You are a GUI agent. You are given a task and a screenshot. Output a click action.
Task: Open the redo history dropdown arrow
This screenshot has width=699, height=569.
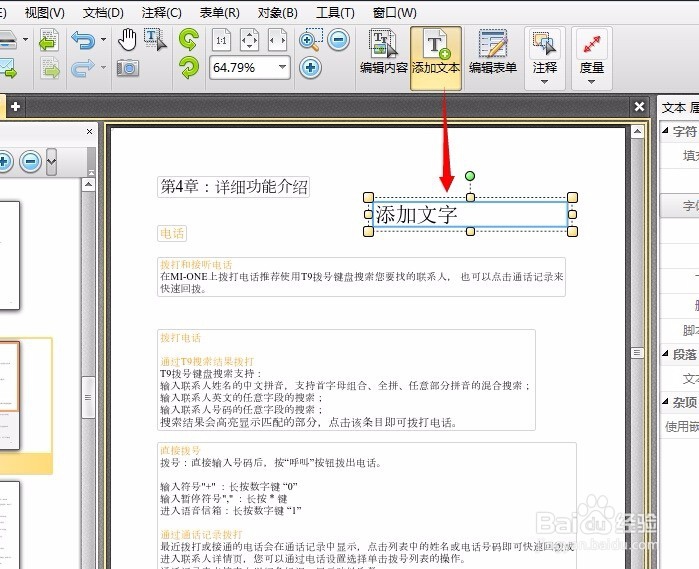103,68
